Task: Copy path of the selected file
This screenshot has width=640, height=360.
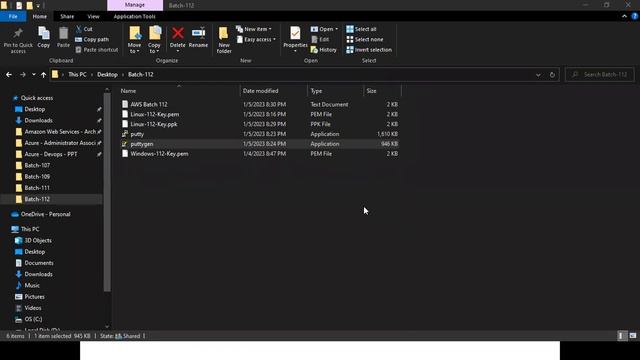Action: click(92, 40)
